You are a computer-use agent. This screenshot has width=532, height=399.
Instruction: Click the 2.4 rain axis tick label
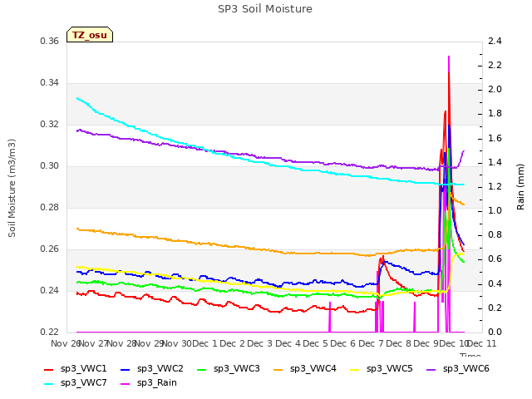(495, 42)
